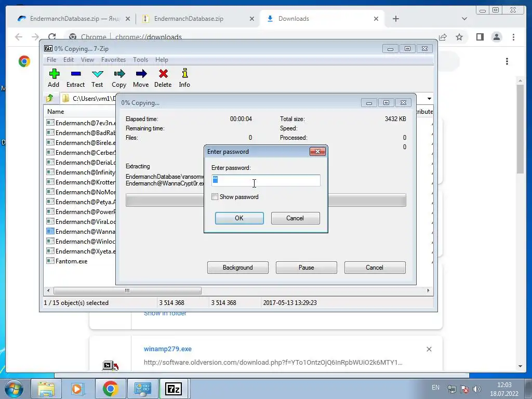Click the Delete toolbar icon

point(163,78)
